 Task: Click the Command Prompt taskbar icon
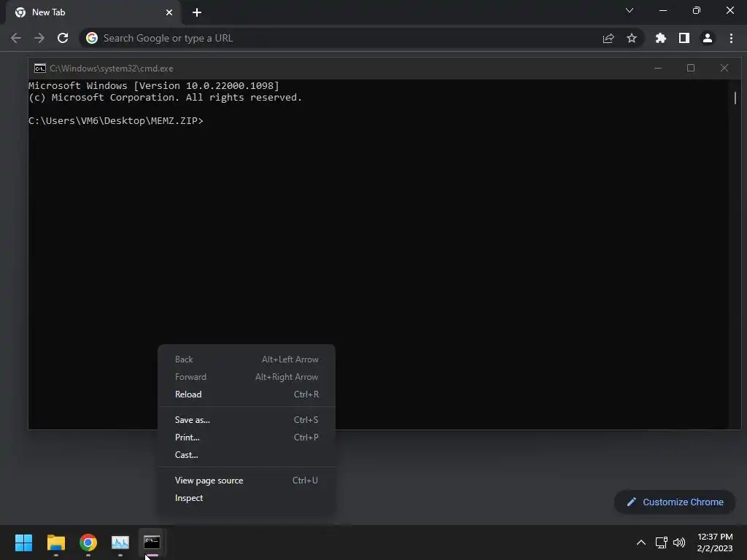152,542
